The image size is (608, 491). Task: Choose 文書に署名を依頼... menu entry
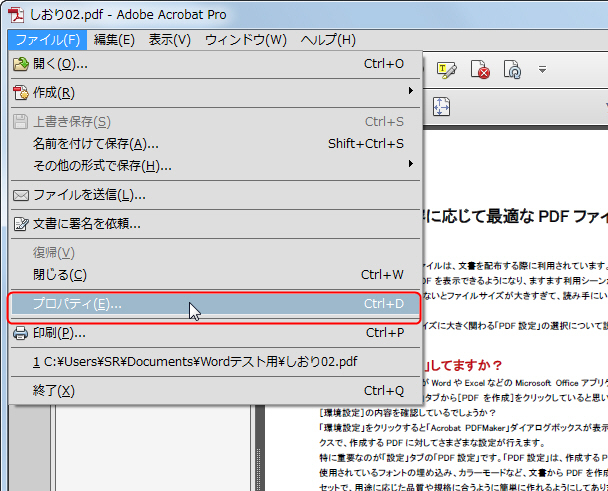pos(215,224)
